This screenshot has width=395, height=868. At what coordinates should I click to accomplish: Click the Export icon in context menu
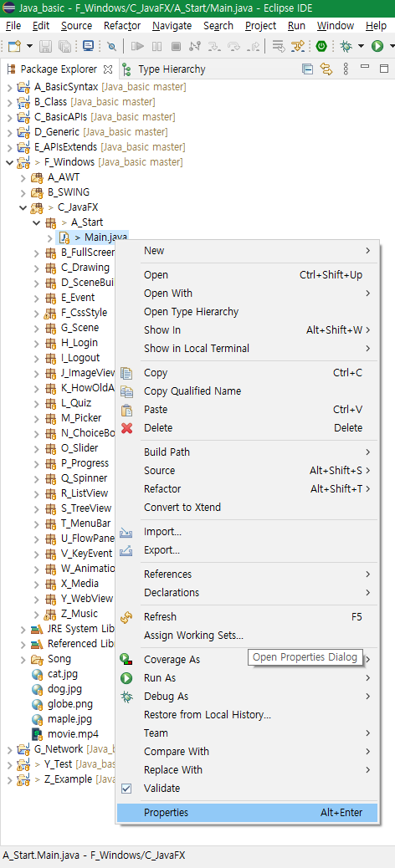coord(127,550)
